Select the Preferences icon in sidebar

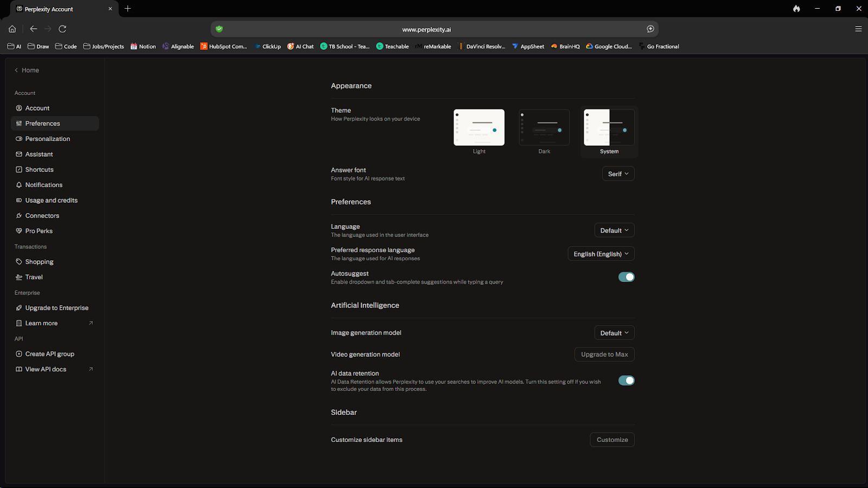[x=19, y=123]
